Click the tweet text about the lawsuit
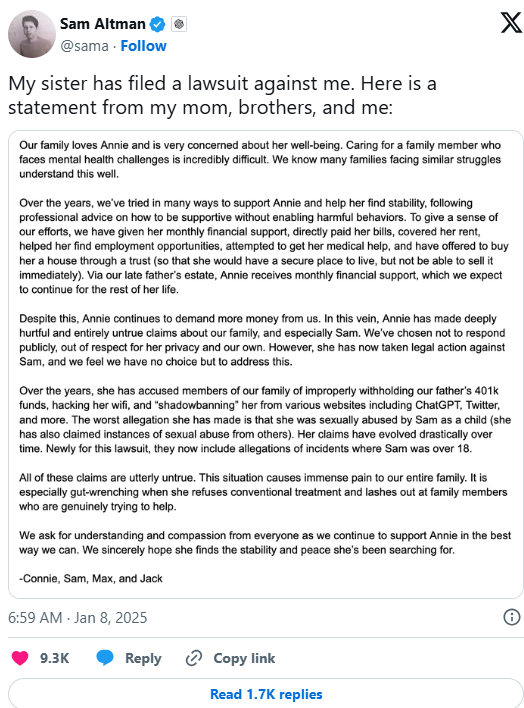 (222, 95)
